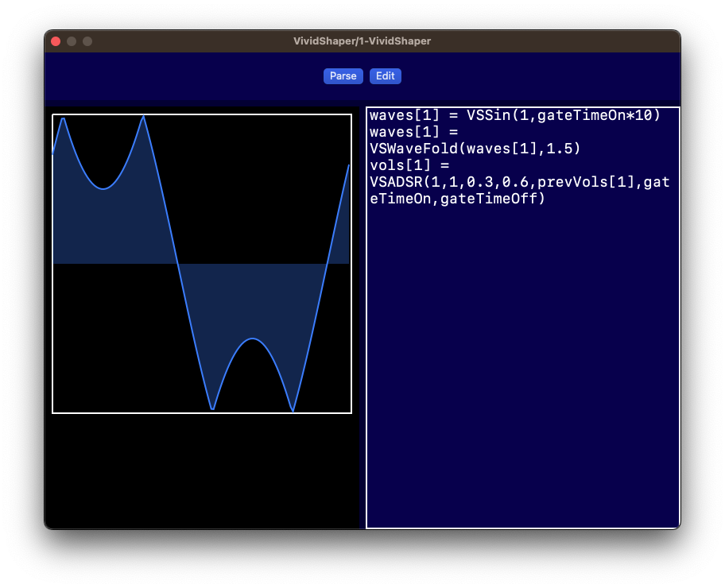Close the VividShaper window

click(56, 41)
